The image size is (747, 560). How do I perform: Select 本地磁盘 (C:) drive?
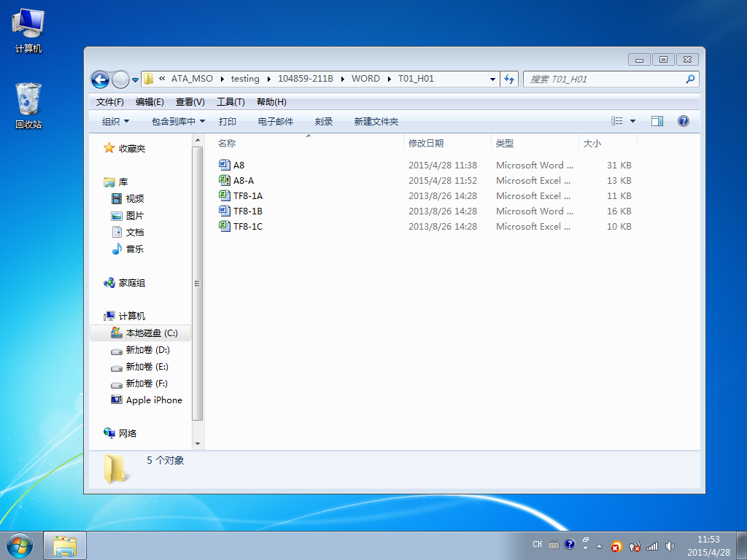click(x=140, y=332)
